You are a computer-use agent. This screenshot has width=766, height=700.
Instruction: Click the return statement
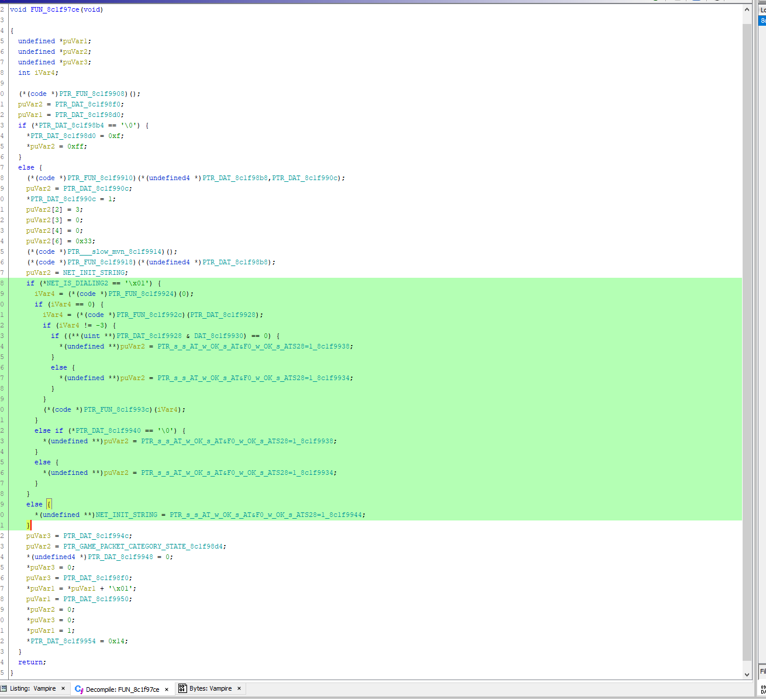coord(32,662)
